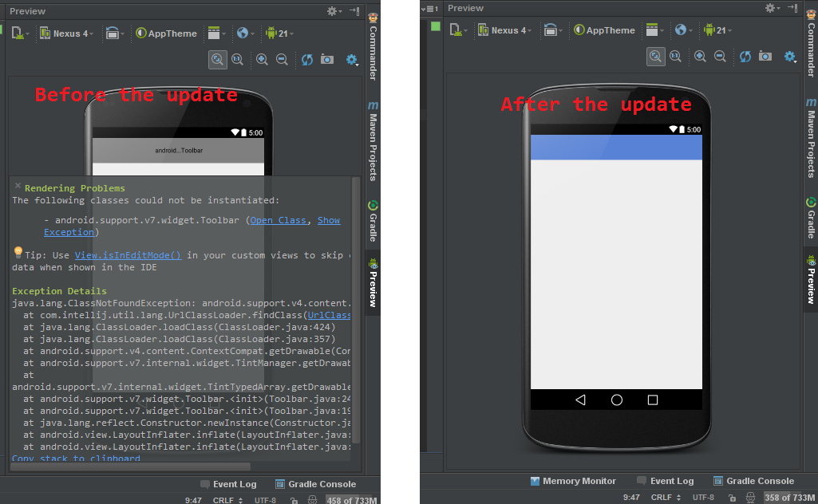This screenshot has height=504, width=818.
Task: Refresh the right Preview rendering
Action: coord(745,57)
